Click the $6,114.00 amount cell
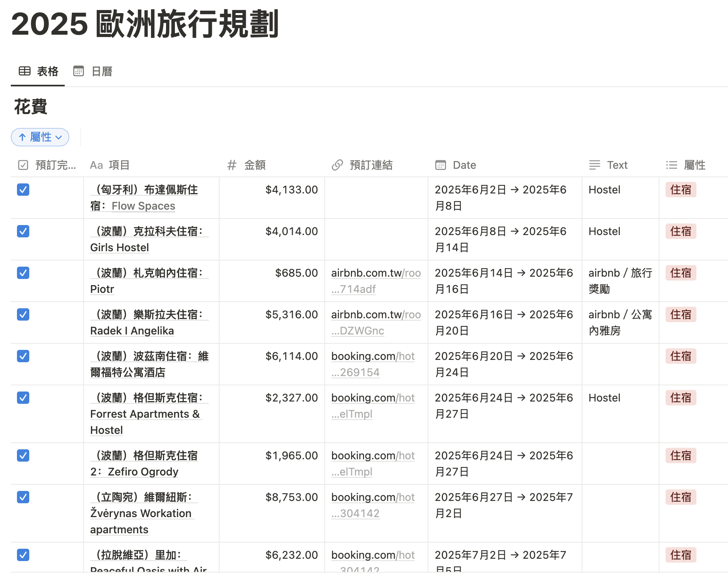The image size is (728, 578). click(291, 356)
